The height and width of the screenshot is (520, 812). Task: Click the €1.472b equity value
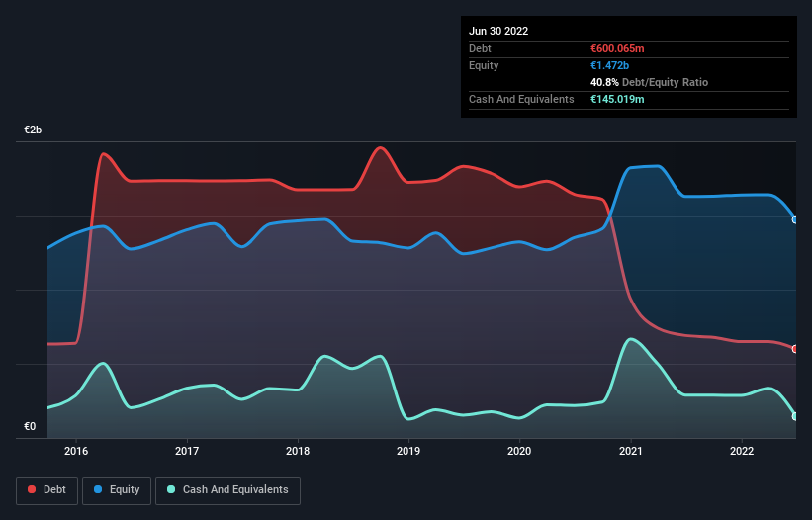[609, 65]
